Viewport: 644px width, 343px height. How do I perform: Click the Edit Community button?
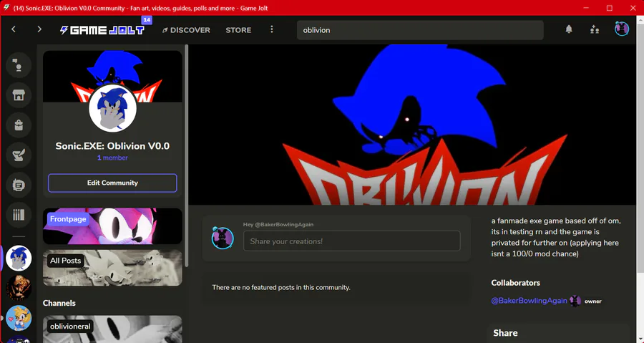[x=112, y=183]
